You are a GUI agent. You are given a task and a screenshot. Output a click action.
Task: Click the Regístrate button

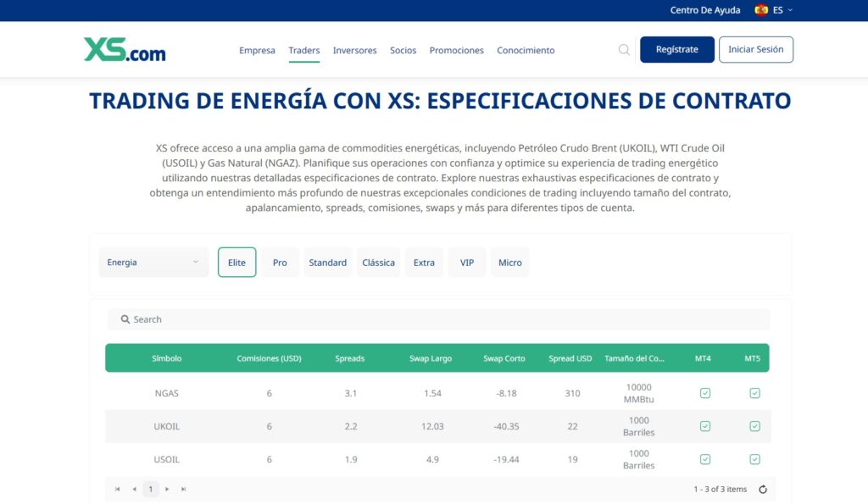click(677, 49)
